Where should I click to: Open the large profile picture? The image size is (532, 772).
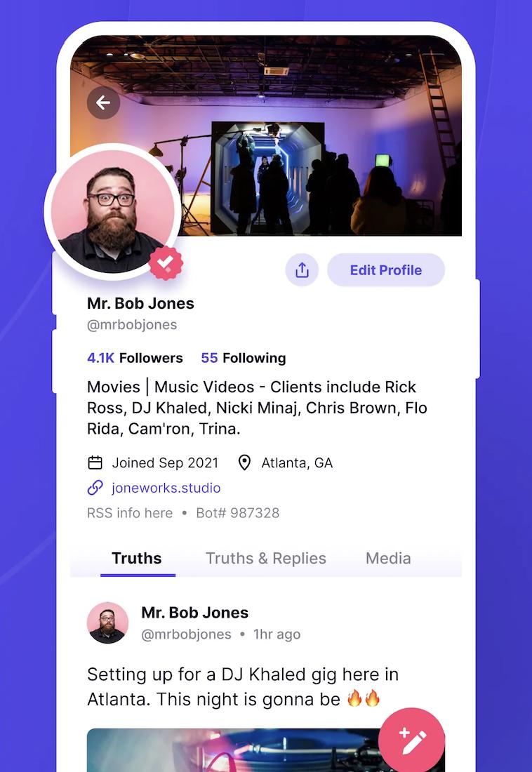pyautogui.click(x=112, y=212)
